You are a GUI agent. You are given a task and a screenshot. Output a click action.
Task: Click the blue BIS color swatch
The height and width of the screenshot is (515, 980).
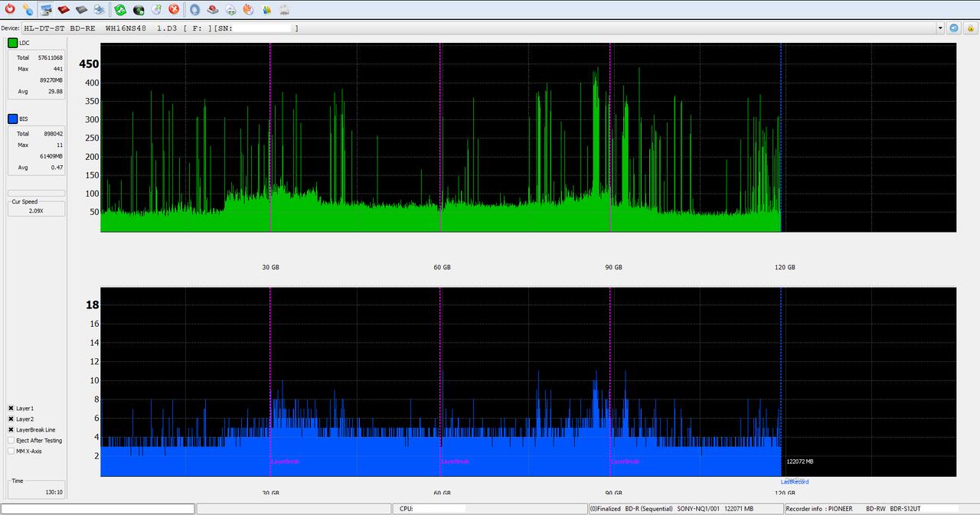(13, 119)
